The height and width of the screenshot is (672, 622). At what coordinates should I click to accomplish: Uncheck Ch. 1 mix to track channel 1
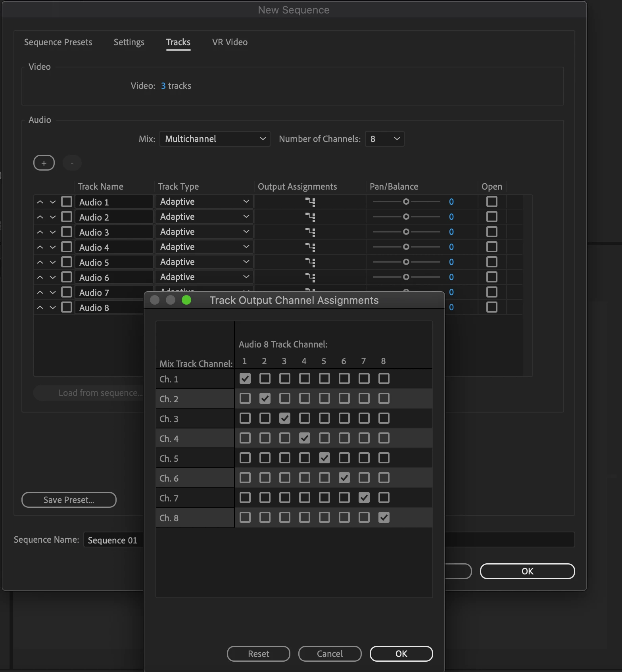pos(245,378)
